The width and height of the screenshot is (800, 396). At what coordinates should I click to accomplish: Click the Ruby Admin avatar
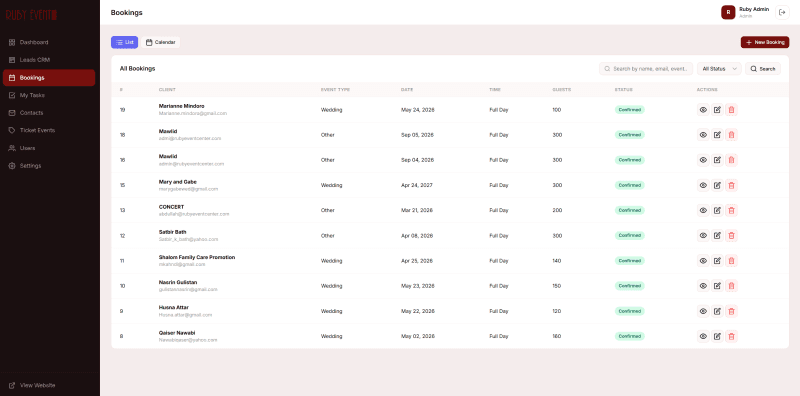click(728, 12)
